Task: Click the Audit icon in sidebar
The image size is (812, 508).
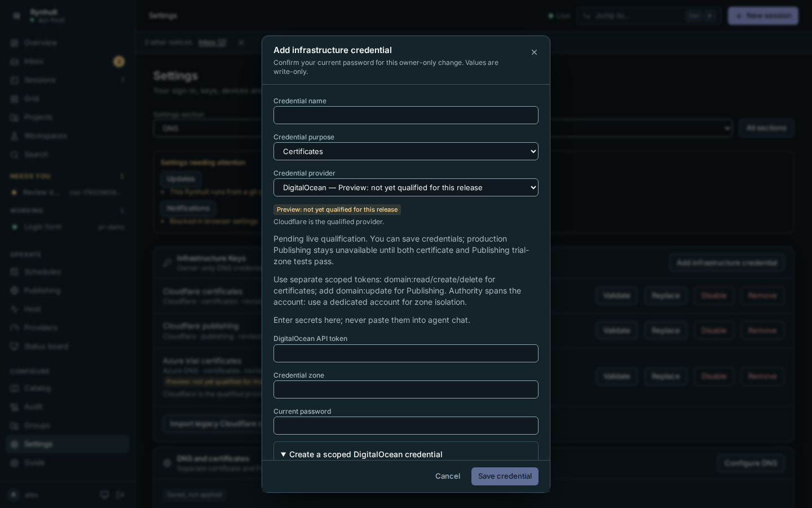Action: coord(15,407)
